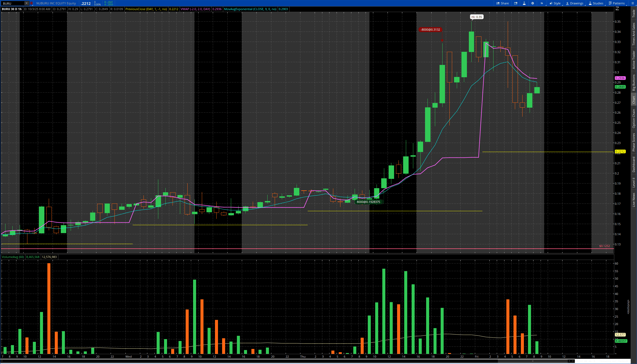Switch to the Active Trader side tab
The height and width of the screenshot is (364, 637).
[x=634, y=60]
